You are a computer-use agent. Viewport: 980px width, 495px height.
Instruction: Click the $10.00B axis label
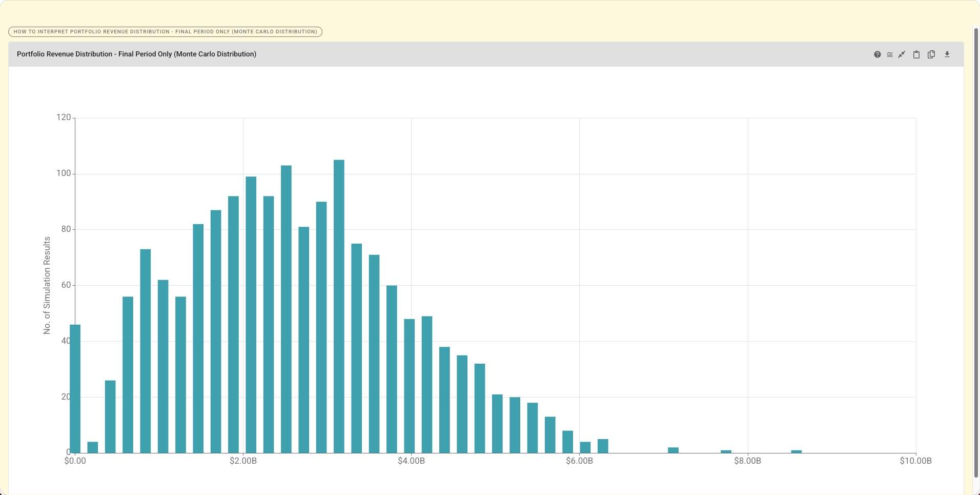tap(915, 461)
